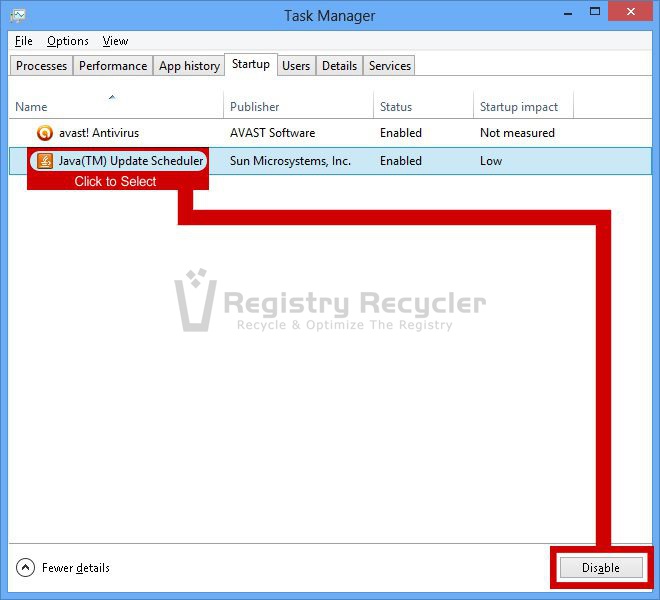Click the AVAST Software publisher cell
The image size is (660, 600).
[x=272, y=133]
